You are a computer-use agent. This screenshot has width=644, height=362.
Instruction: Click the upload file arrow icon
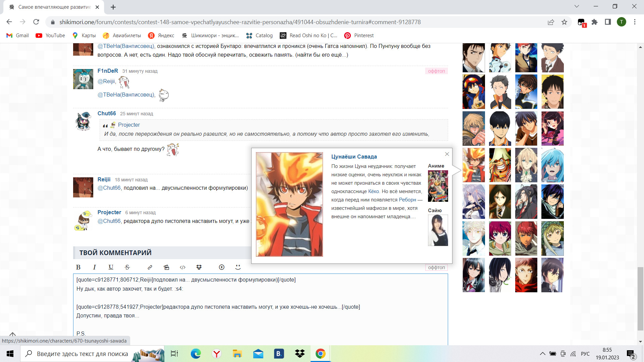[221, 267]
